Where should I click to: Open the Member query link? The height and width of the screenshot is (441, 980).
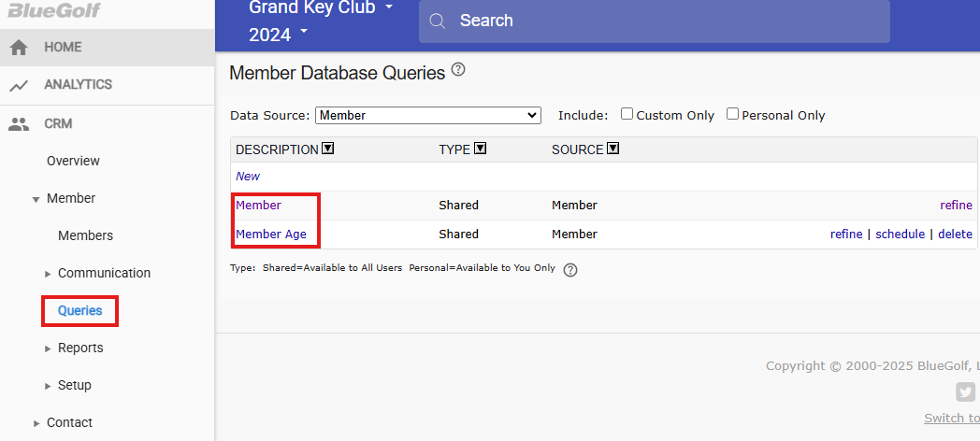(x=259, y=205)
